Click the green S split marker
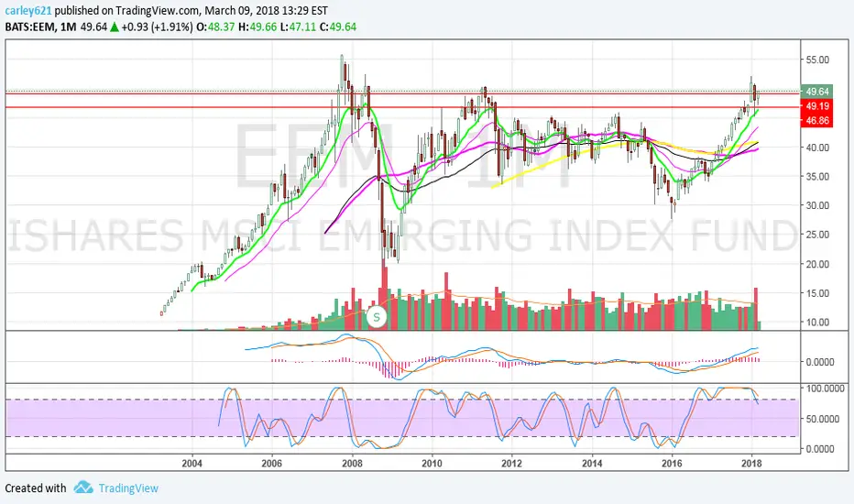854x504 pixels. click(377, 317)
